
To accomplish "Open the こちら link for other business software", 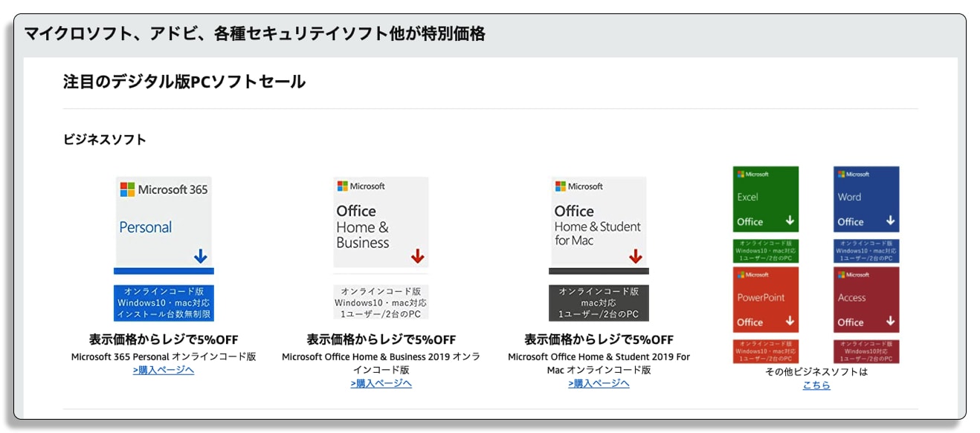I will (816, 385).
